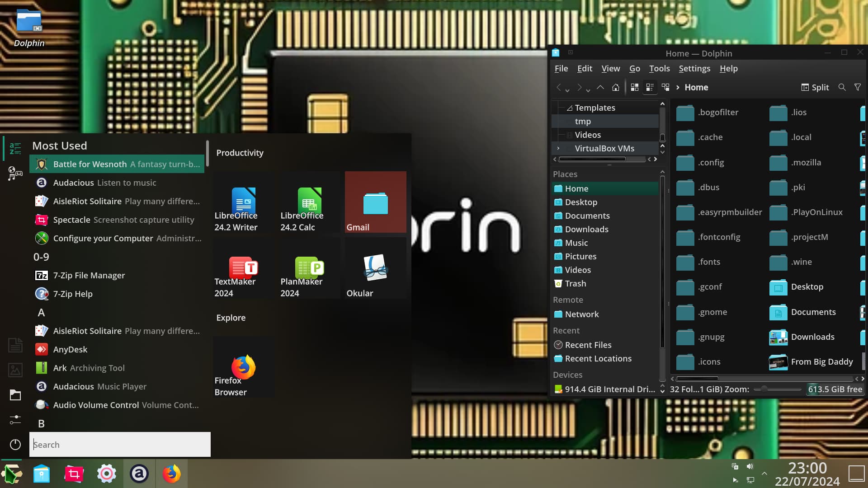Launch Configure your Computer from menu
The image size is (868, 488).
pyautogui.click(x=117, y=238)
